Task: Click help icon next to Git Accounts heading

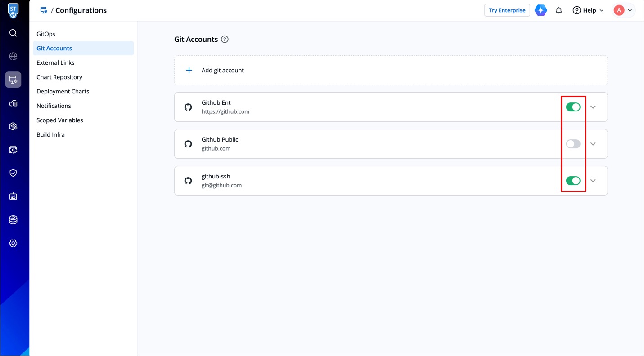Action: (x=225, y=39)
